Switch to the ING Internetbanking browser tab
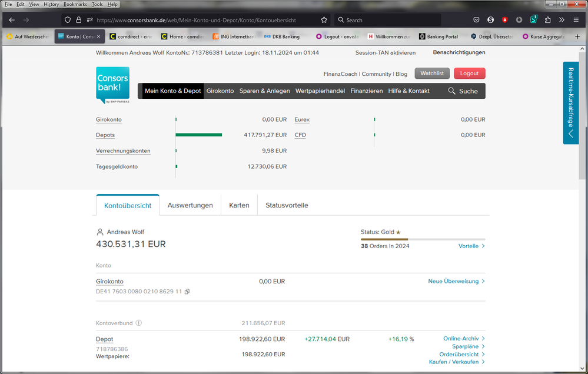588x374 pixels. (234, 36)
